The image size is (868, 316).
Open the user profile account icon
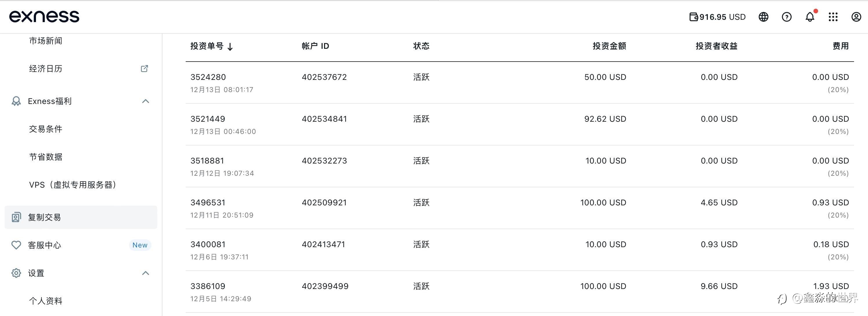[x=856, y=17]
